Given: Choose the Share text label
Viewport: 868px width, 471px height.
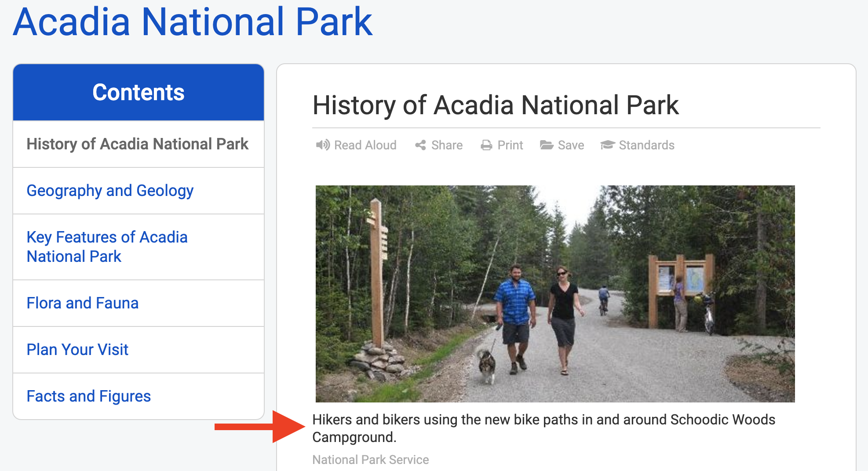Looking at the screenshot, I should (447, 145).
